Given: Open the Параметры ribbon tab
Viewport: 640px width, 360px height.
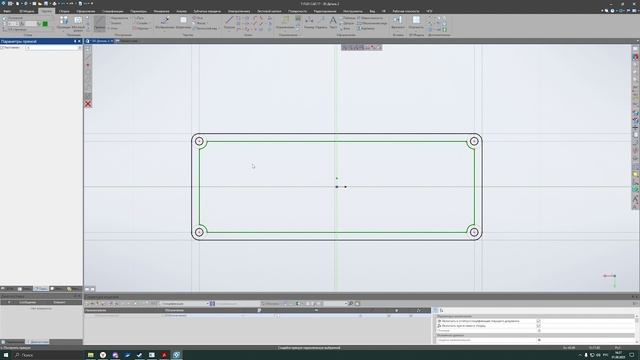Looking at the screenshot, I should (x=139, y=11).
